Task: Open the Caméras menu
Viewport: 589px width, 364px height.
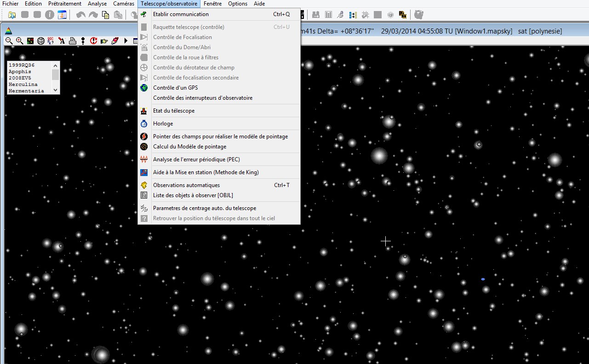Action: pyautogui.click(x=124, y=4)
